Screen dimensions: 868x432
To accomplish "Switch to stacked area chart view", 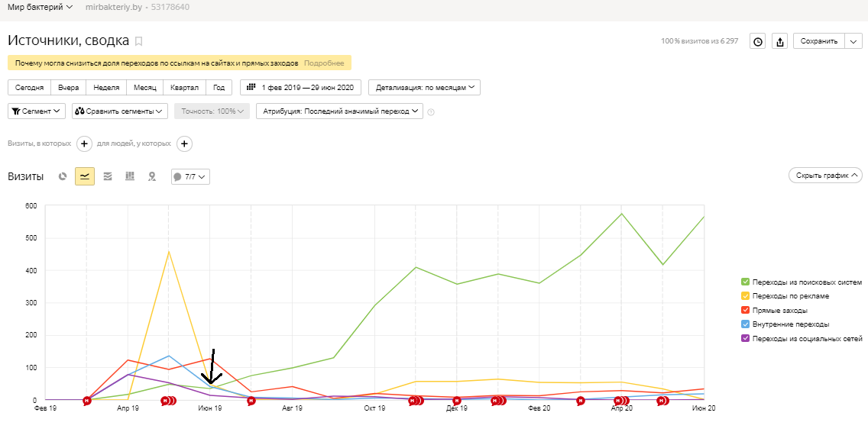I will coord(108,176).
